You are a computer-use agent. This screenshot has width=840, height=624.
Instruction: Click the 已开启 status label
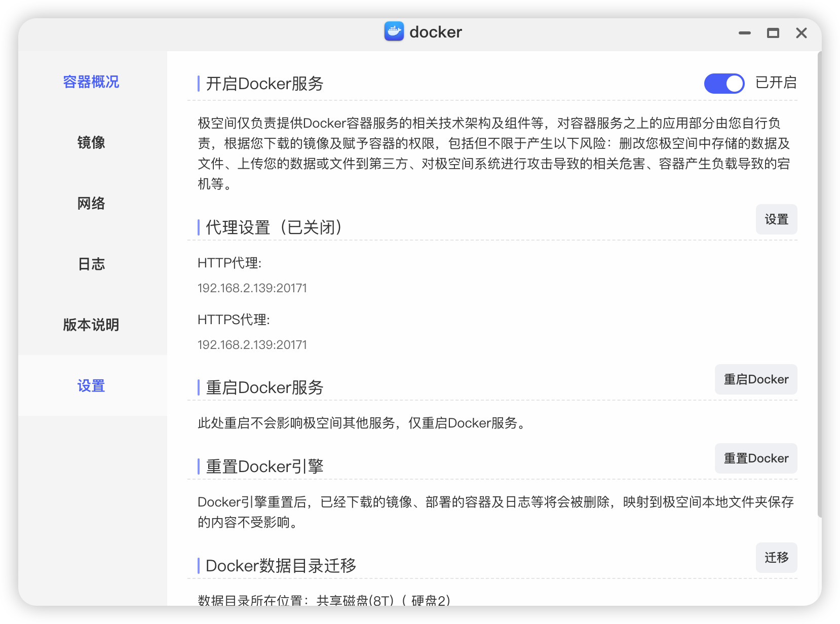pos(776,83)
